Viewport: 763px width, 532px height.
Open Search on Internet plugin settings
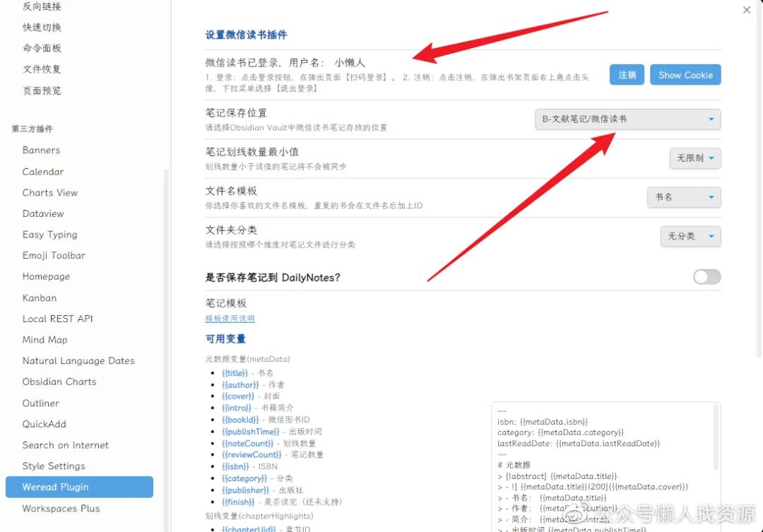[65, 444]
